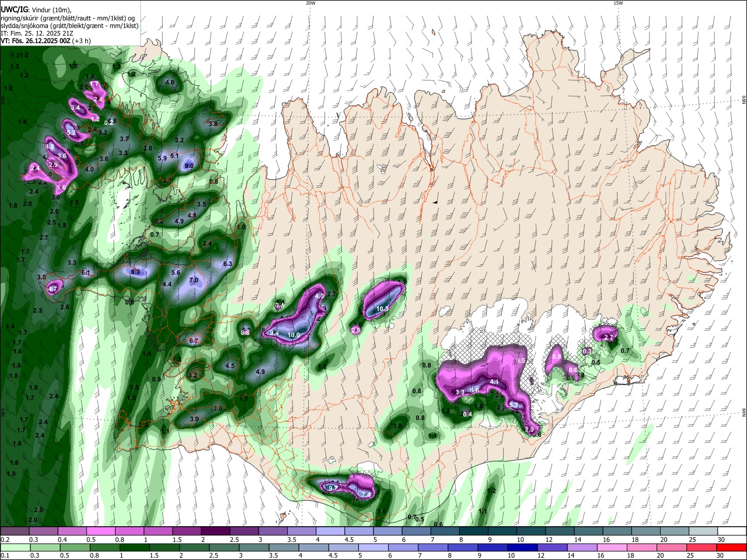Screen dimensions: 747x560
Task: Click the 4.4 value below the 5.6 label
Action: point(167,284)
